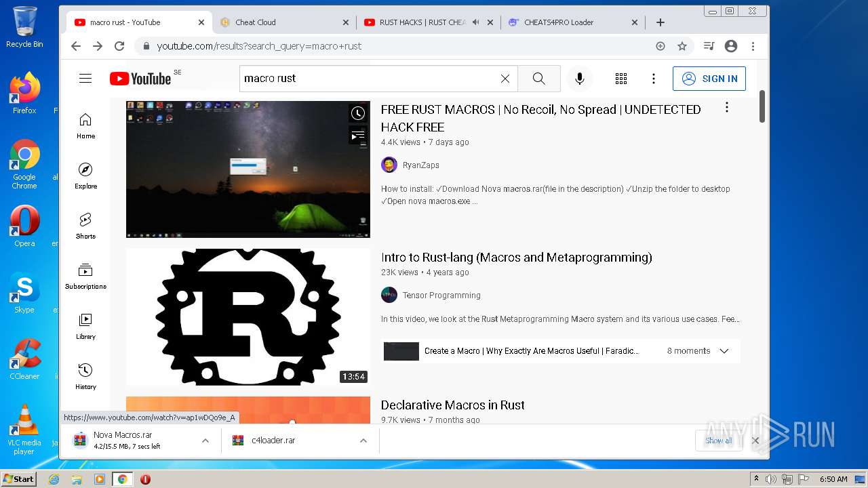Go back in Chrome

click(x=76, y=46)
